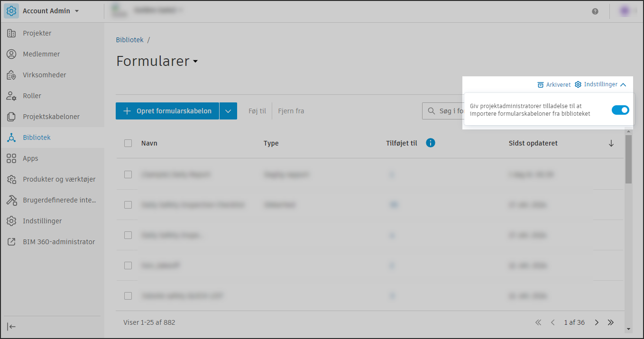Click the Arkiveret archive box icon
Screen dimensions: 644x339
click(x=540, y=84)
